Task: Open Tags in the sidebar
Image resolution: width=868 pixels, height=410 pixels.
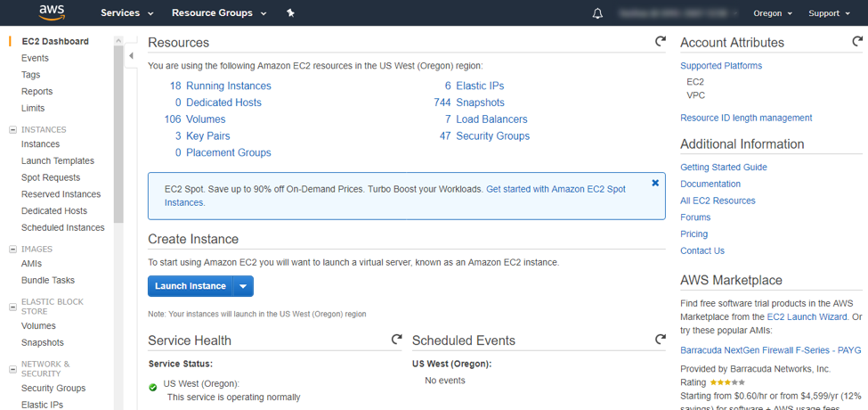Action: click(x=30, y=74)
